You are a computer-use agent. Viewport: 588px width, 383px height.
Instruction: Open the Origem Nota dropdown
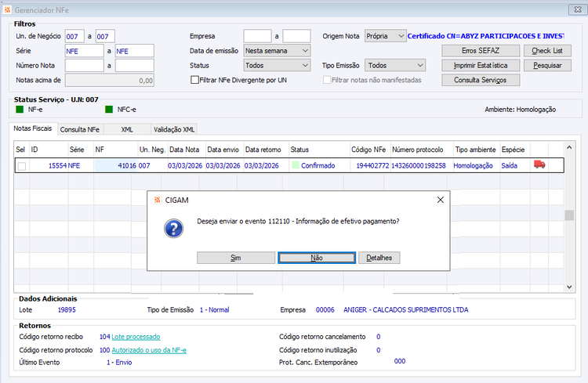[x=385, y=36]
